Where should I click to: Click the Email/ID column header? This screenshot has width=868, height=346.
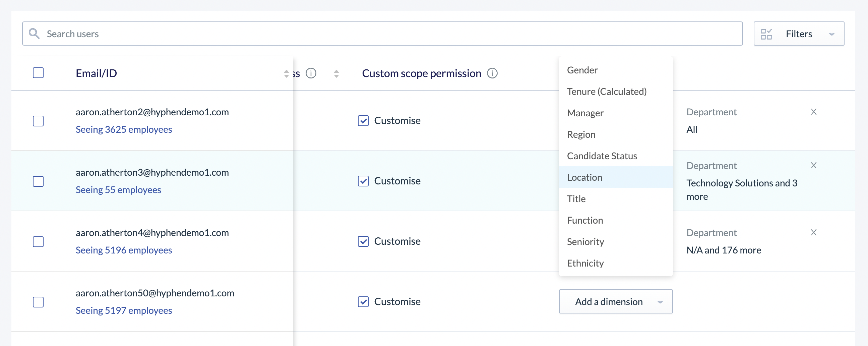97,73
